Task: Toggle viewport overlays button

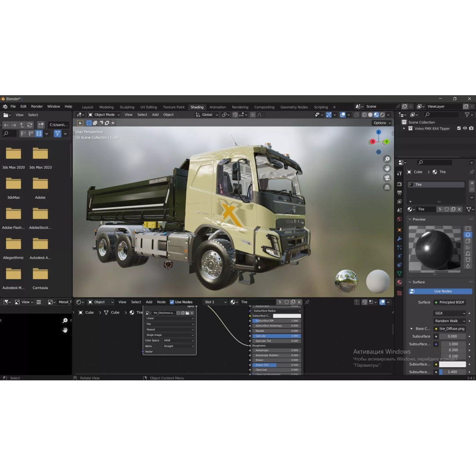Action: click(343, 115)
